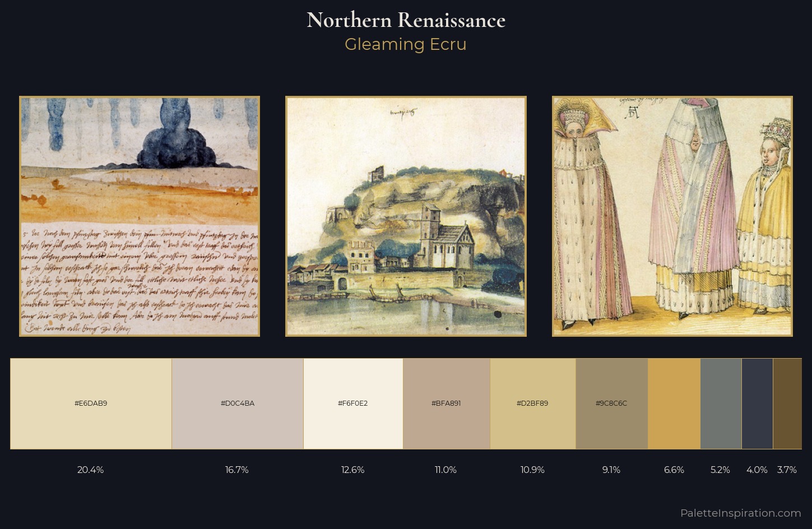Click the 3.7% percentage label
The height and width of the screenshot is (529, 812).
[x=787, y=470]
